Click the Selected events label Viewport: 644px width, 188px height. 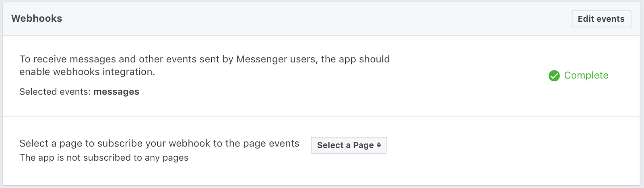click(55, 92)
